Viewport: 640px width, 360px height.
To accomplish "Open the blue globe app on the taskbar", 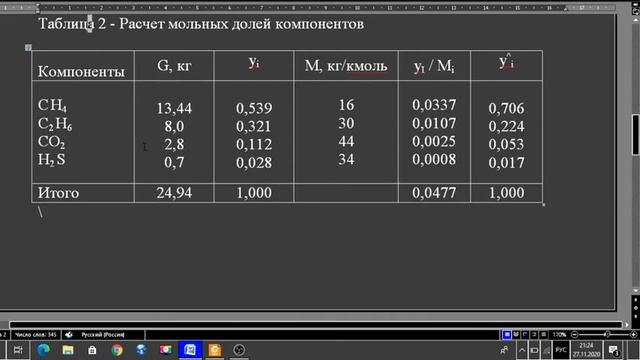I will [x=141, y=350].
